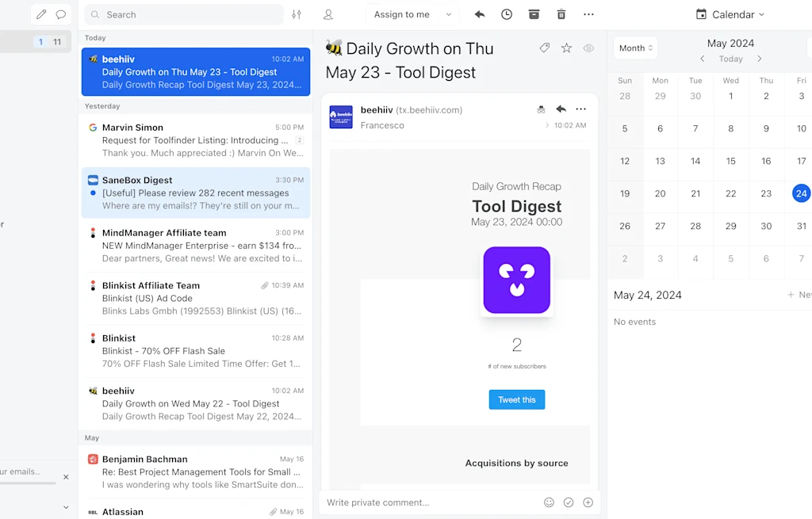The height and width of the screenshot is (519, 812).
Task: Insert emoji in private comment
Action: 549,502
